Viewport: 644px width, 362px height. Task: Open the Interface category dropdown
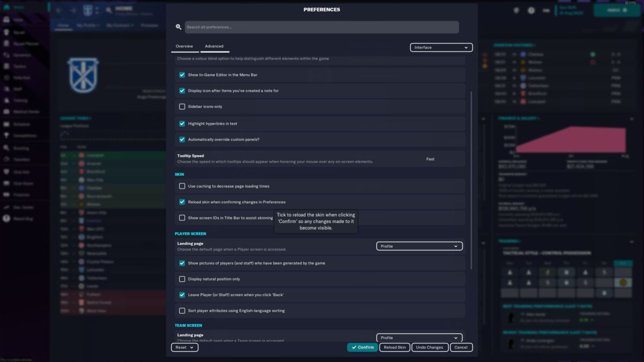(441, 47)
